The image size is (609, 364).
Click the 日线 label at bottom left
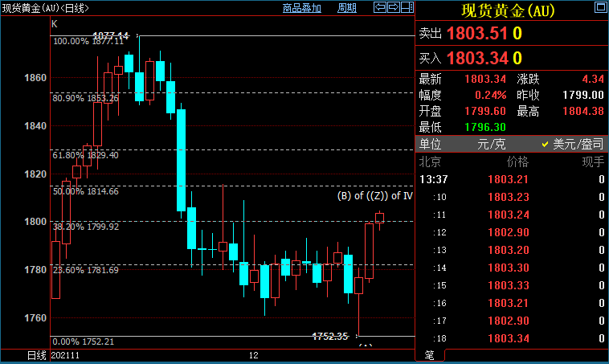click(36, 354)
